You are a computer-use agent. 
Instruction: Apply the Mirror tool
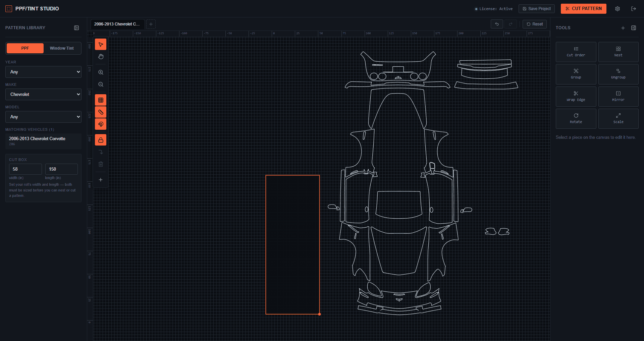point(618,97)
